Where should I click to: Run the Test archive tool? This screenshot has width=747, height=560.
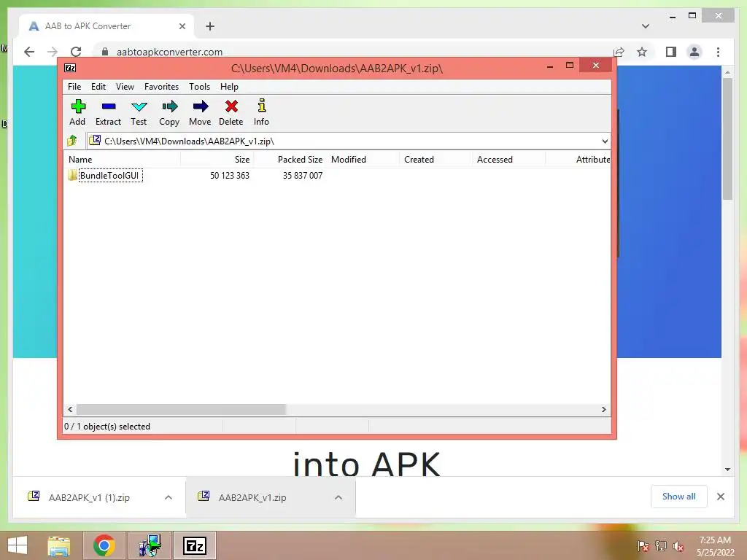[x=139, y=112]
